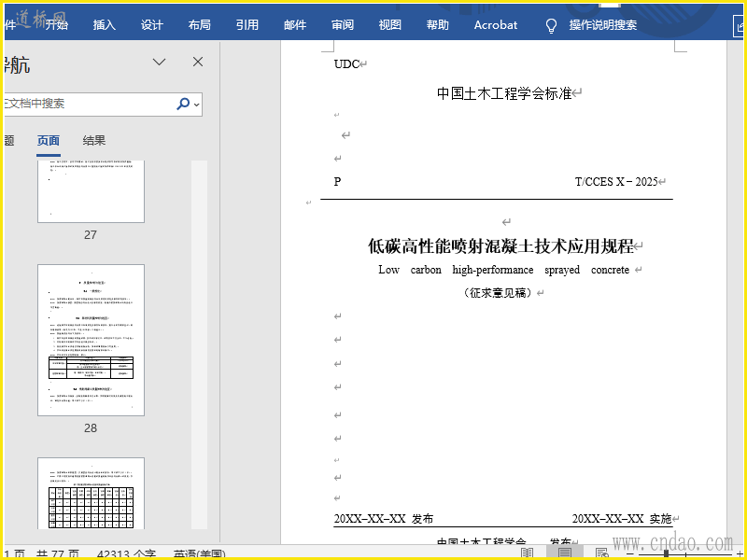
Task: Open the 帮助 ribbon tab
Action: (x=438, y=25)
